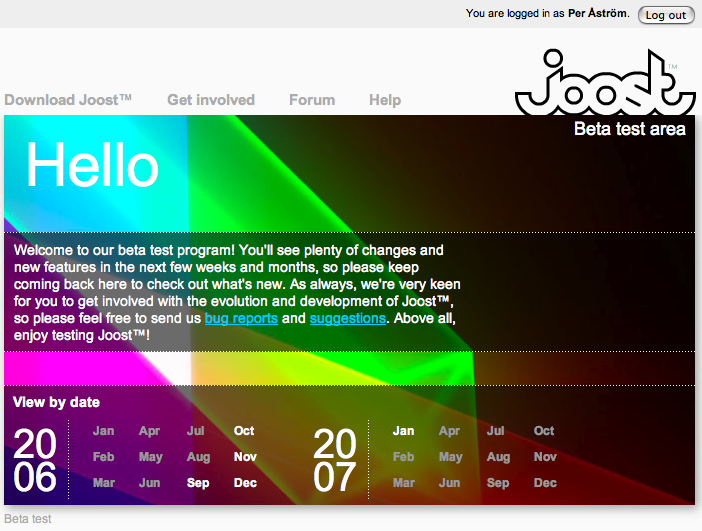View Jan 2007 entries
The width and height of the screenshot is (702, 531).
(403, 431)
